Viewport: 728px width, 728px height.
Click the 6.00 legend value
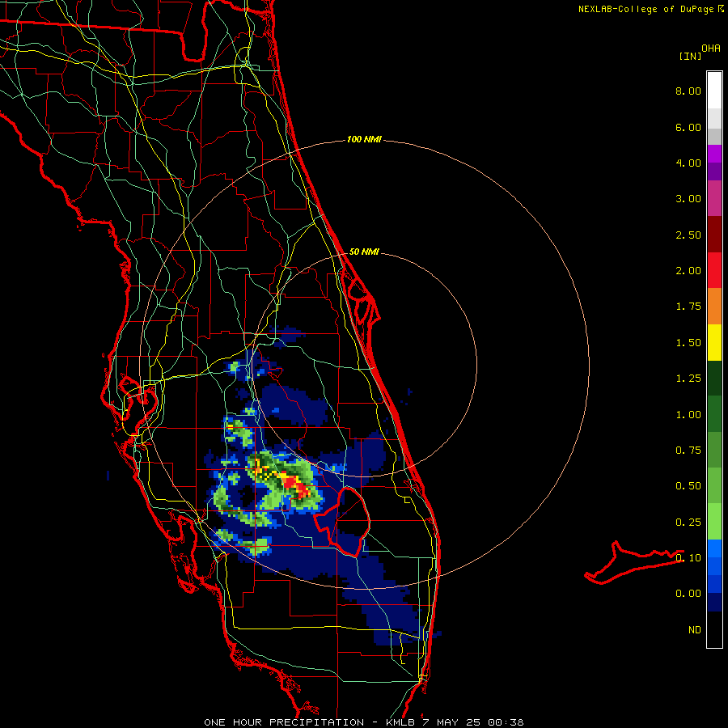[688, 127]
